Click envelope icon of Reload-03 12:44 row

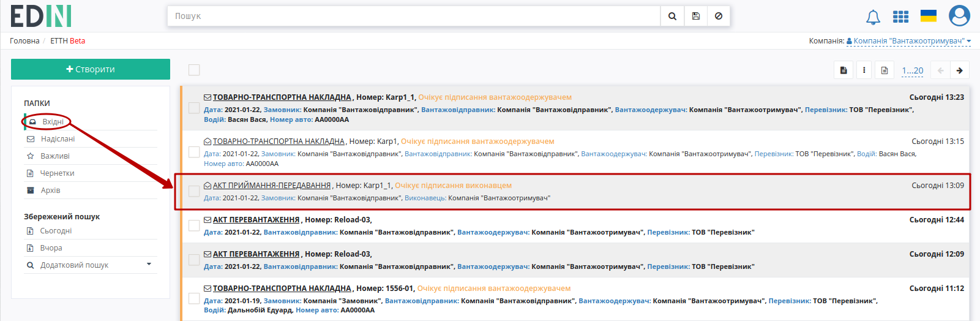pyautogui.click(x=208, y=220)
